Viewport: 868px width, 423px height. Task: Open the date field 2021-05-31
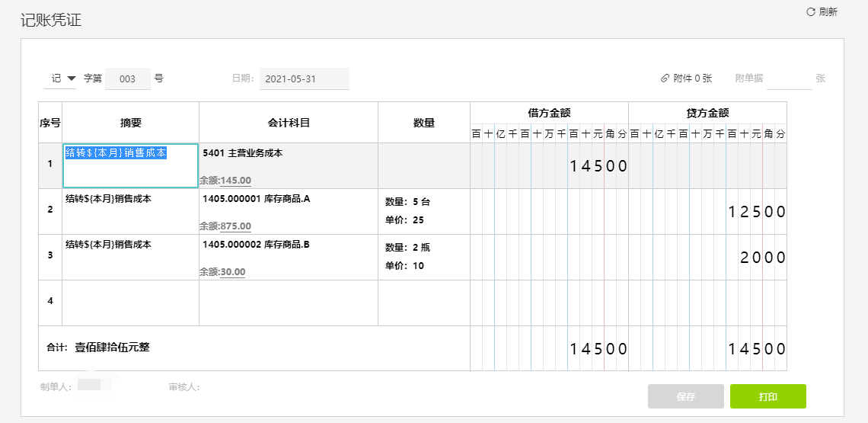(x=304, y=79)
